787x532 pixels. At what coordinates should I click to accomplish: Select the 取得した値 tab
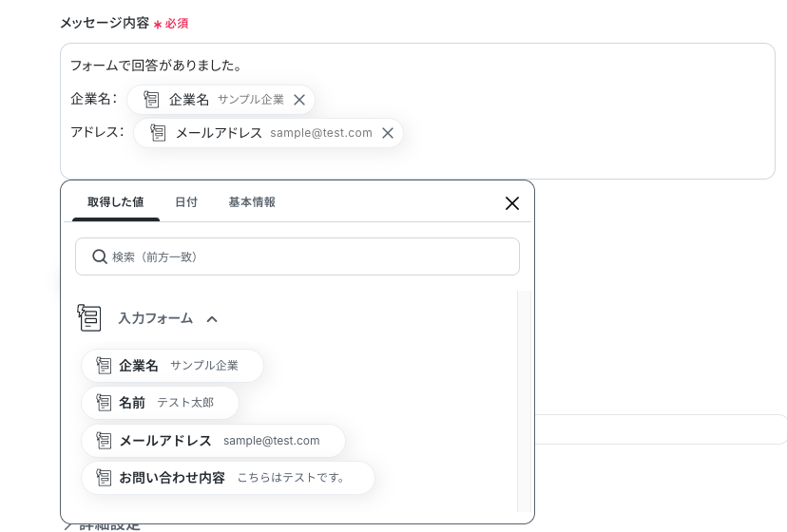[116, 201]
